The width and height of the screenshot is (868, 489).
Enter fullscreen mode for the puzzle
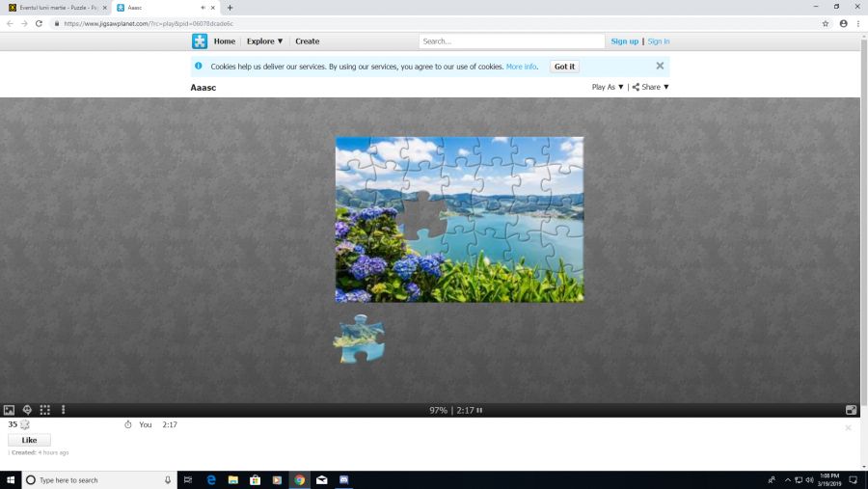click(x=852, y=410)
